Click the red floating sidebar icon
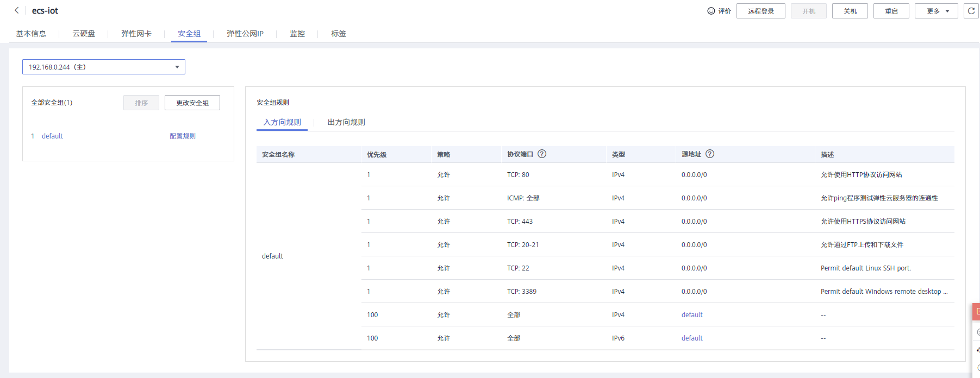 tap(977, 311)
